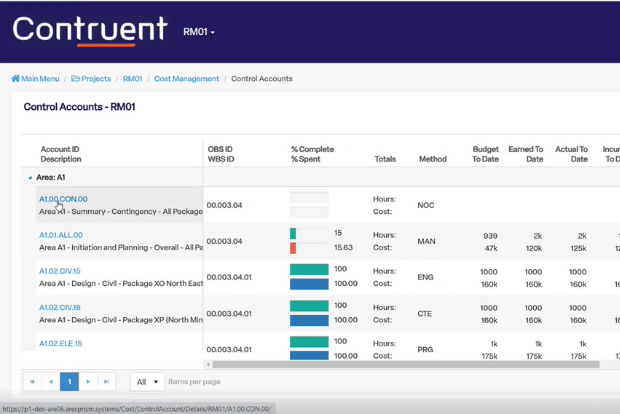Image resolution: width=620 pixels, height=414 pixels.
Task: Open account A1.02.CIV.16
Action: (x=60, y=307)
